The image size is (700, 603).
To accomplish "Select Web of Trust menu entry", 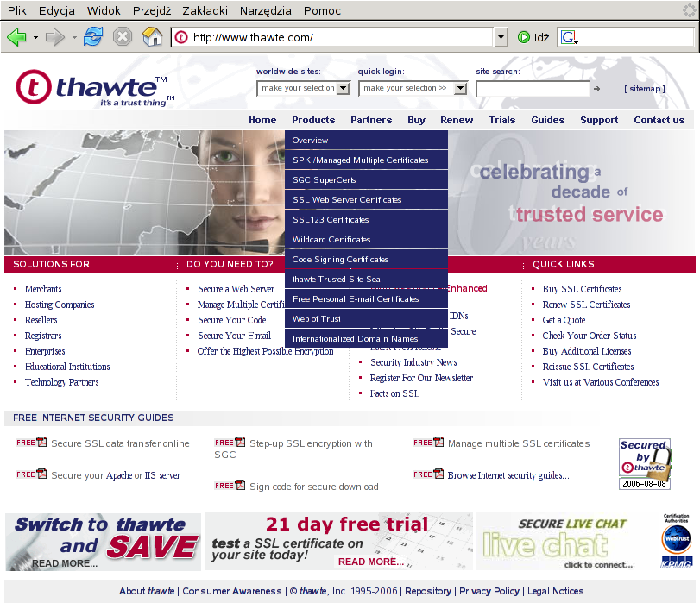I will click(366, 319).
